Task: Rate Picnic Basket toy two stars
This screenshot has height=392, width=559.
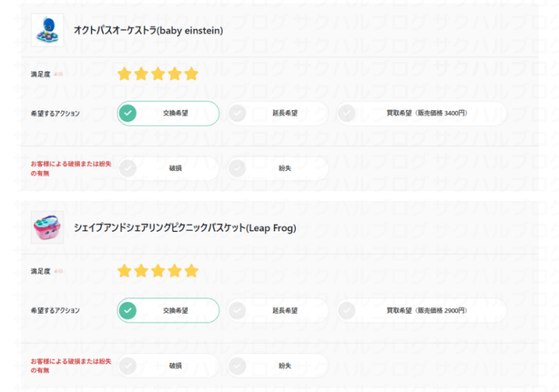Action: pos(141,271)
